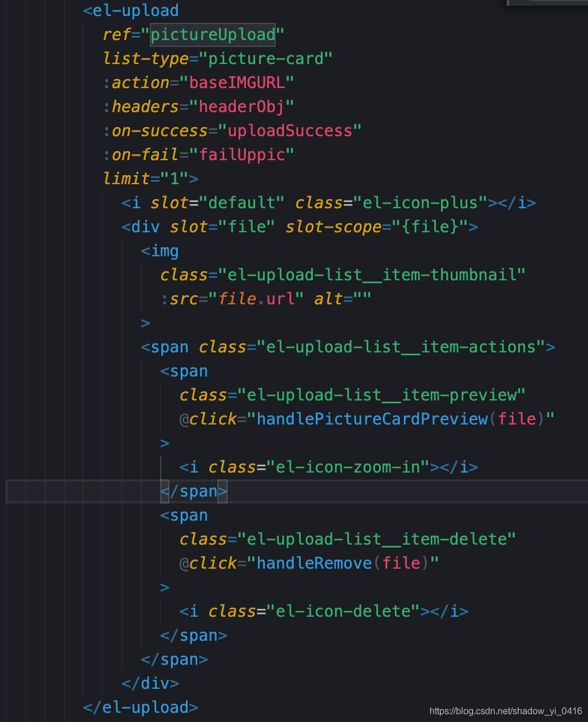588x722 pixels.
Task: Click the :on-success attribute name
Action: coord(156,131)
